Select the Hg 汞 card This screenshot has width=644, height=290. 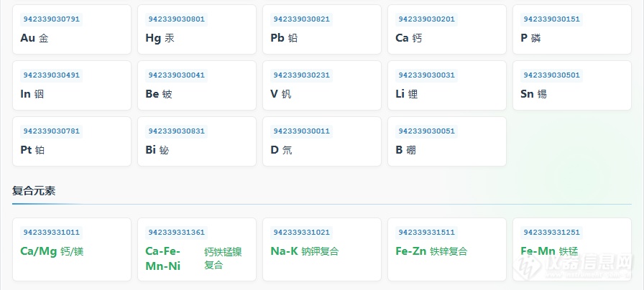click(196, 29)
